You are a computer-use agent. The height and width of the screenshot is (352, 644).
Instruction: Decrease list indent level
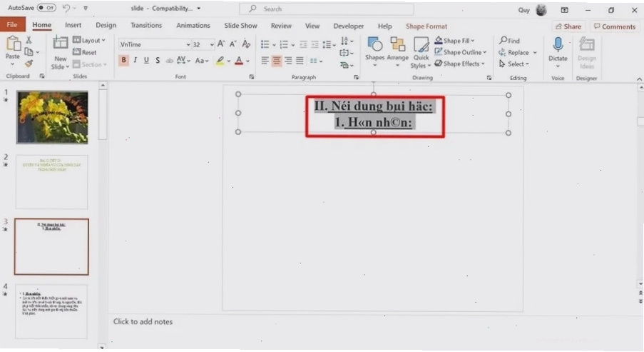pyautogui.click(x=303, y=44)
